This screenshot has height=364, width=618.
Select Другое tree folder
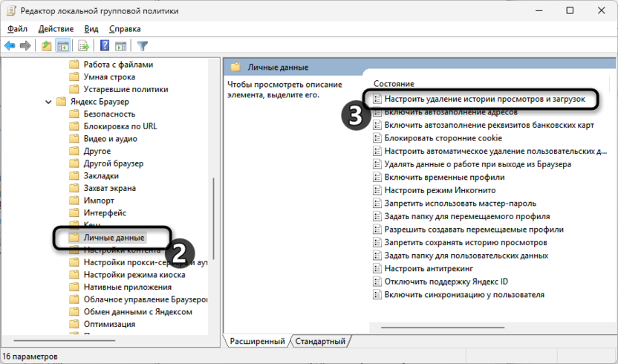97,151
